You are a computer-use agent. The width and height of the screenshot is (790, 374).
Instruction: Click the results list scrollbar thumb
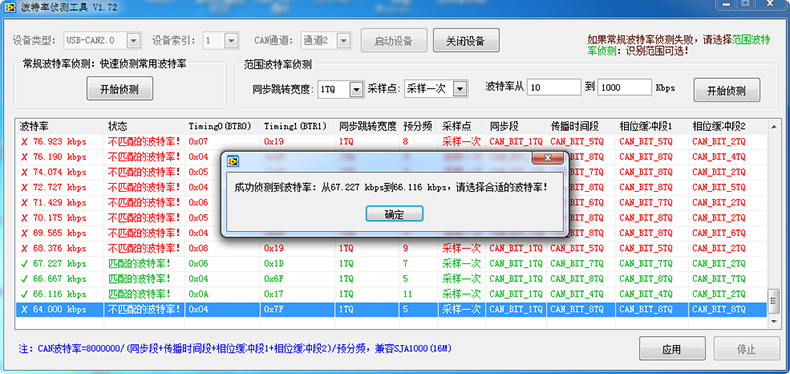[x=773, y=301]
